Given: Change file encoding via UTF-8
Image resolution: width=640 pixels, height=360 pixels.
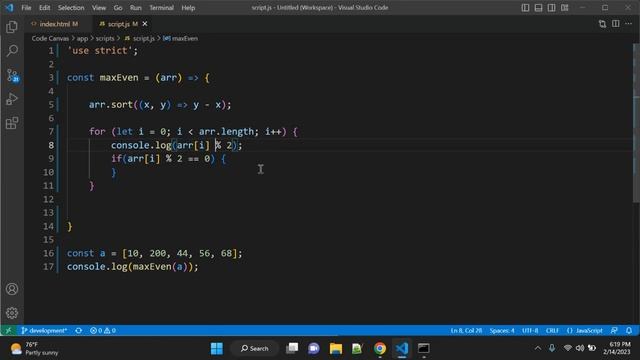Looking at the screenshot, I should (x=530, y=330).
